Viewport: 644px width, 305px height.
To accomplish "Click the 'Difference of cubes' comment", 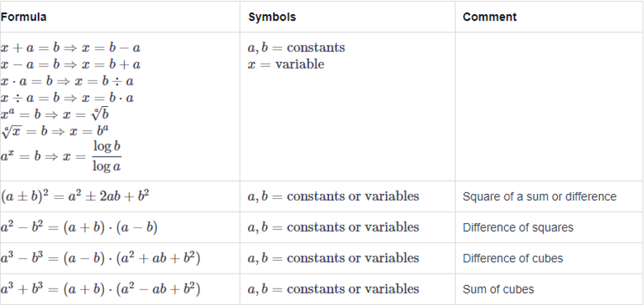I will (x=513, y=259).
